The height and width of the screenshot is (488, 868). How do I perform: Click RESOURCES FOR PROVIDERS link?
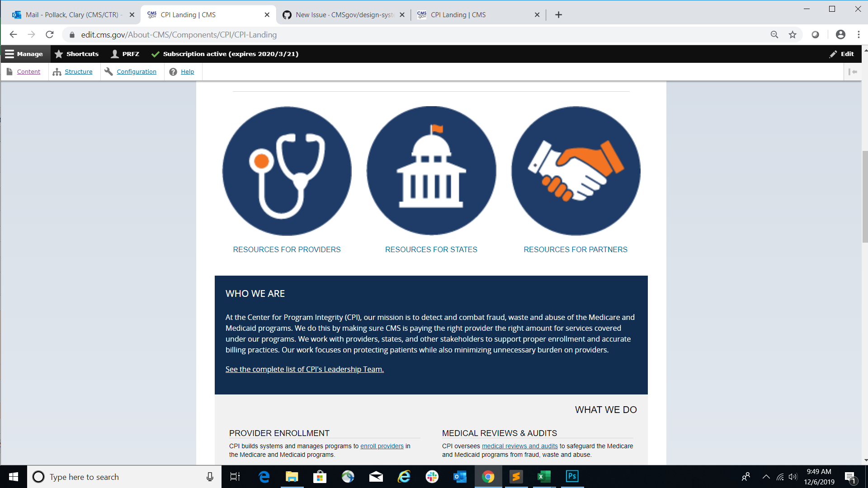pos(287,249)
